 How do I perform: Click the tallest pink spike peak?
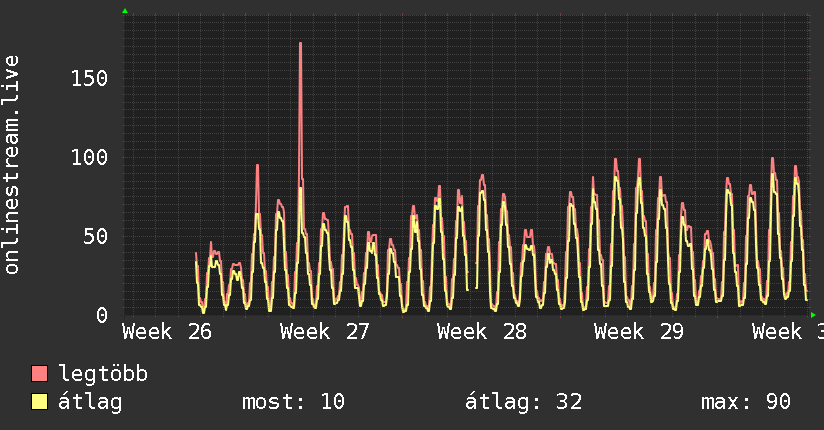click(301, 44)
